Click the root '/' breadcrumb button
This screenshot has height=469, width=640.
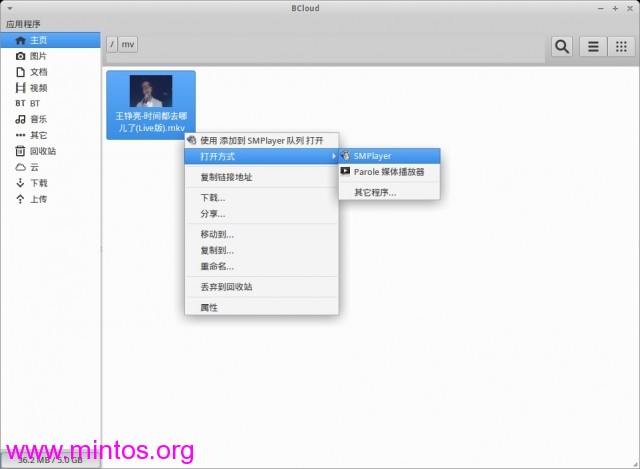point(112,44)
